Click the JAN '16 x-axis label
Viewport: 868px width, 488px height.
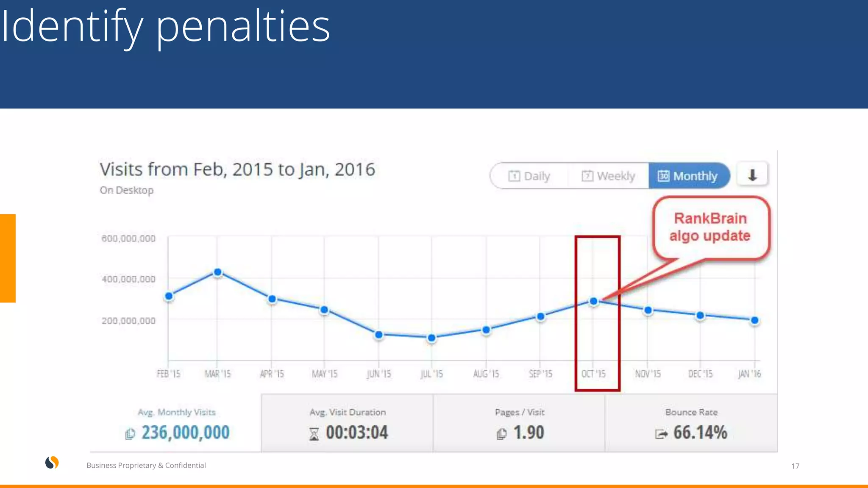point(749,374)
